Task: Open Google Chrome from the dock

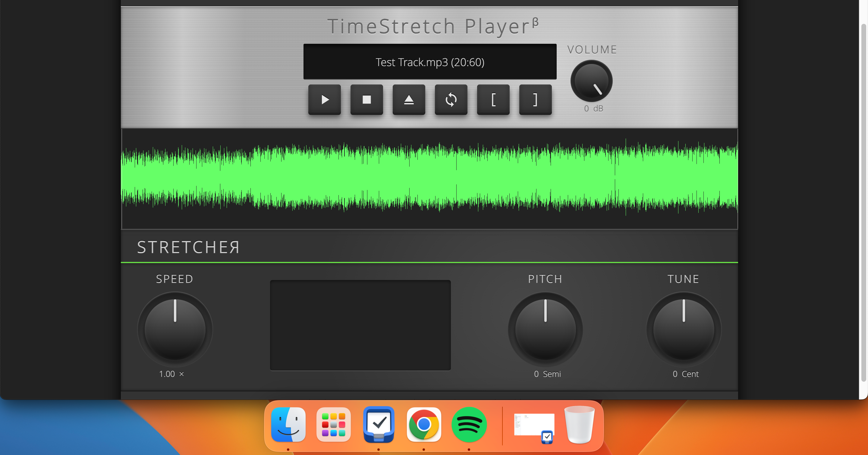Action: [x=423, y=425]
